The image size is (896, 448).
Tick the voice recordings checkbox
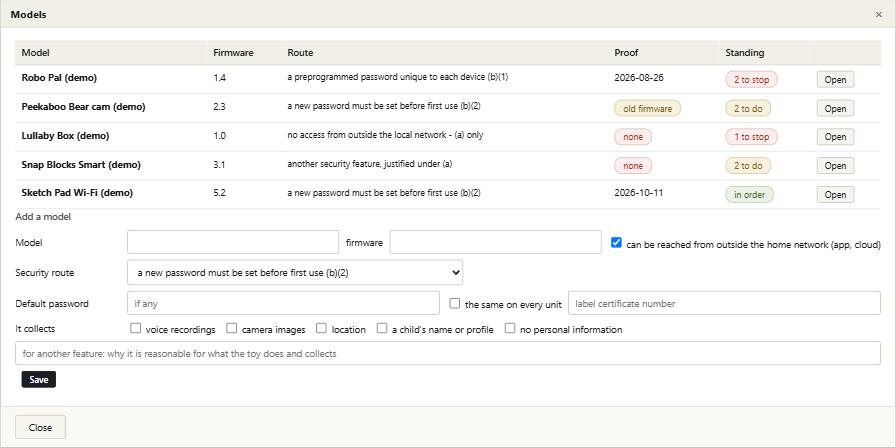[135, 329]
